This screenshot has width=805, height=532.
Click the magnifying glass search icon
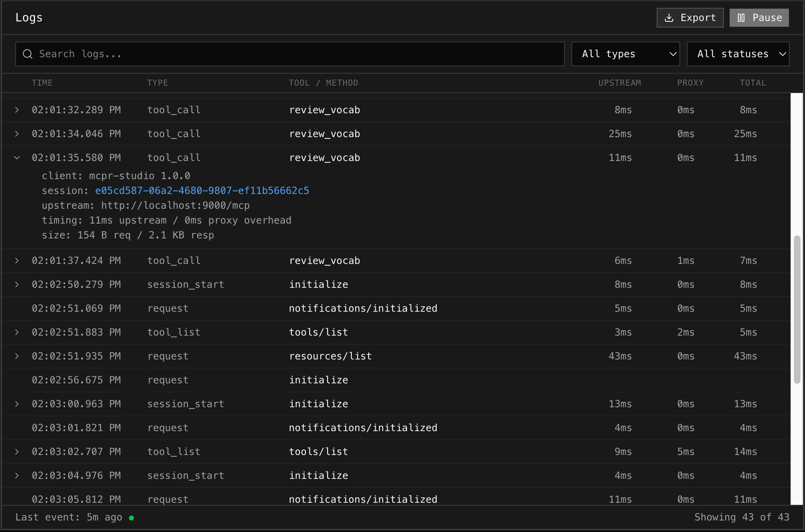pyautogui.click(x=27, y=54)
